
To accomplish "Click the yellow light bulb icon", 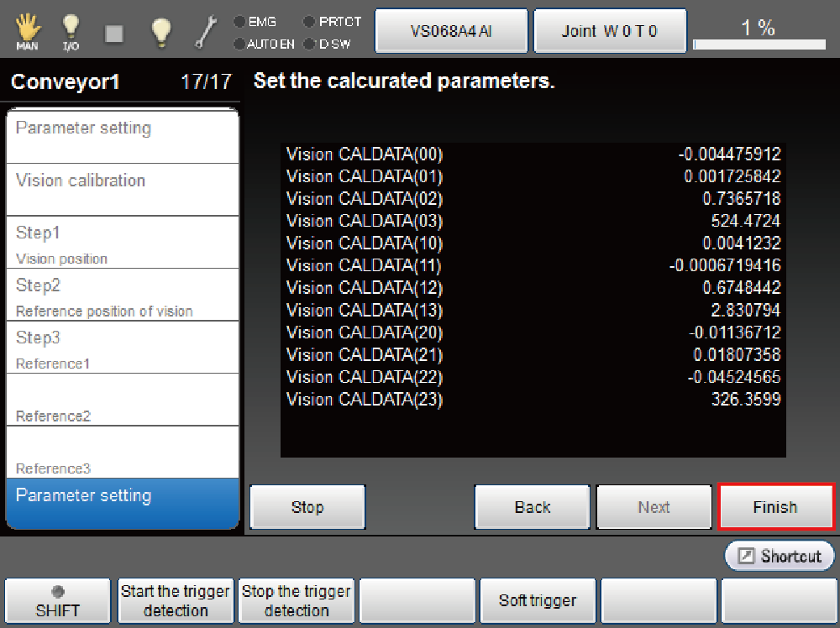I will pos(160,31).
